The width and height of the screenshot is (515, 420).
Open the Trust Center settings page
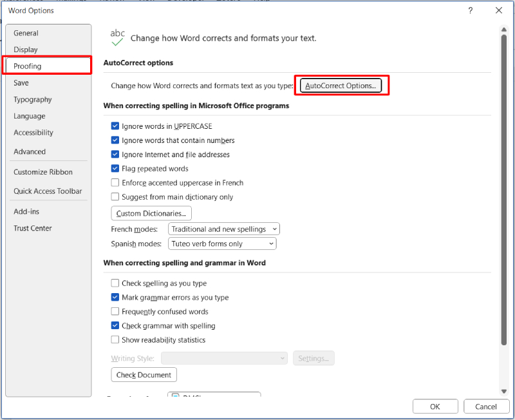(x=33, y=228)
